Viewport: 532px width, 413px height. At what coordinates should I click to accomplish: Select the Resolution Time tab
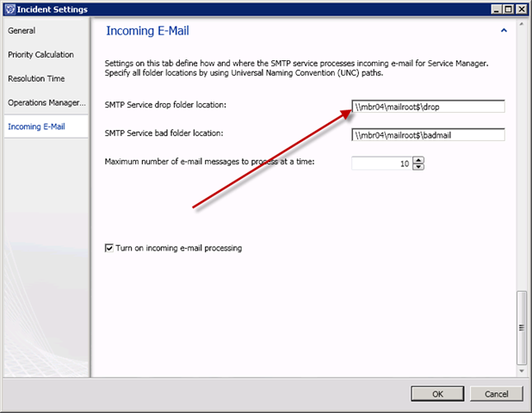[36, 78]
